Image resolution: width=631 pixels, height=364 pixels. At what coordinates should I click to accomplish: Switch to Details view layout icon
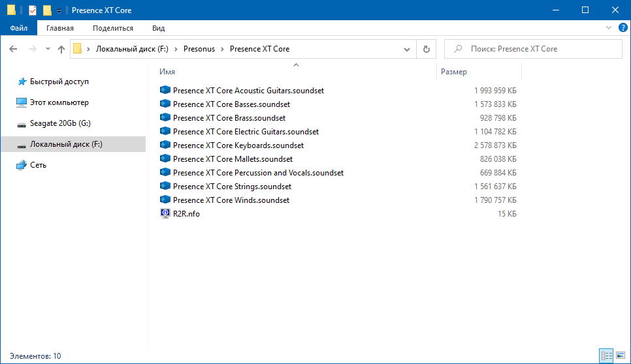[606, 356]
